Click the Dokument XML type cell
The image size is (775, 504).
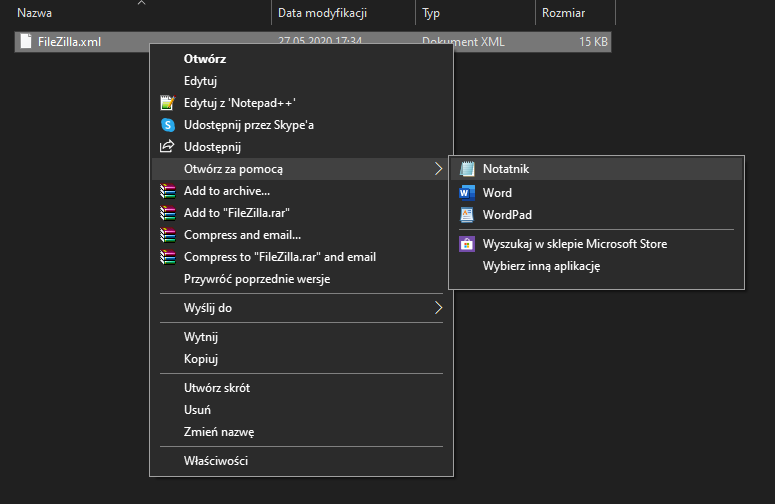(x=463, y=42)
